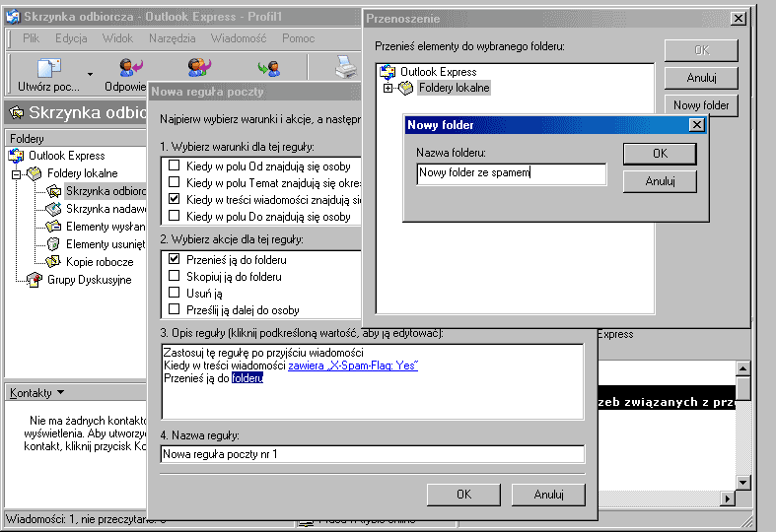Open the Kontakty dropdown arrow
776x532 pixels.
coord(61,393)
